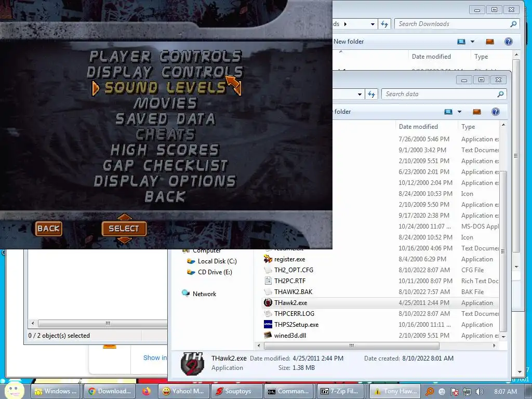532x399 pixels.
Task: Switch to 7-Zip File Manager taskbar button
Action: point(341,391)
